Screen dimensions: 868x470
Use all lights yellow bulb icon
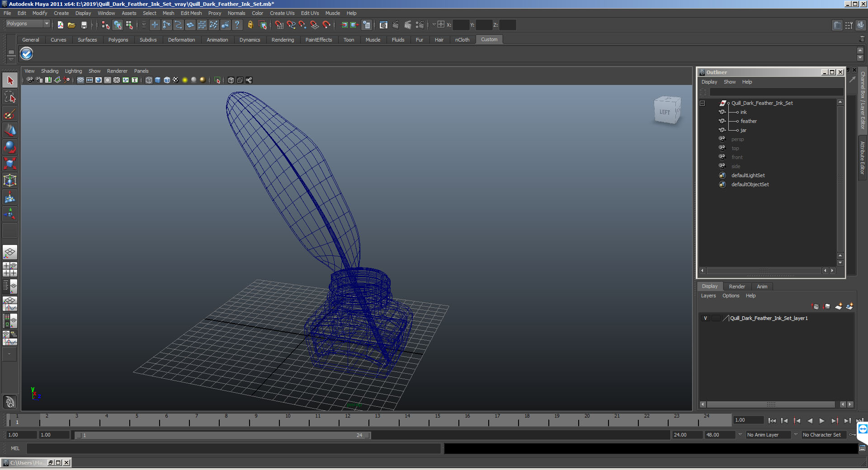pos(185,80)
